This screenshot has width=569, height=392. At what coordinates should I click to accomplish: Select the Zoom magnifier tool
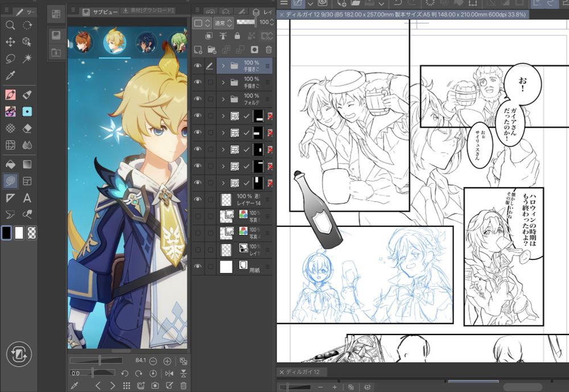click(10, 25)
